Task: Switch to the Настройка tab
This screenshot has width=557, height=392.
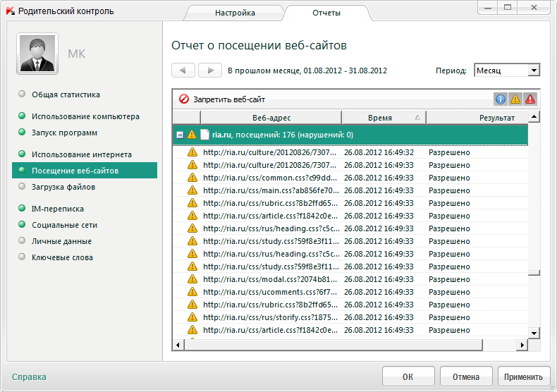Action: coord(235,13)
